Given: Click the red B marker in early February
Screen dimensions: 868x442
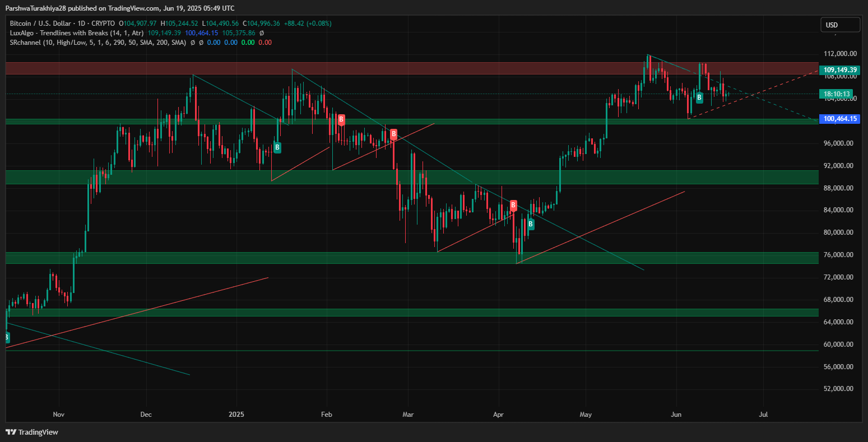Looking at the screenshot, I should point(341,119).
